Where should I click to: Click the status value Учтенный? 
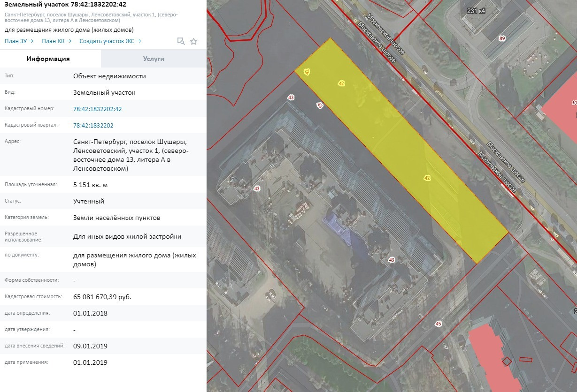click(x=89, y=201)
